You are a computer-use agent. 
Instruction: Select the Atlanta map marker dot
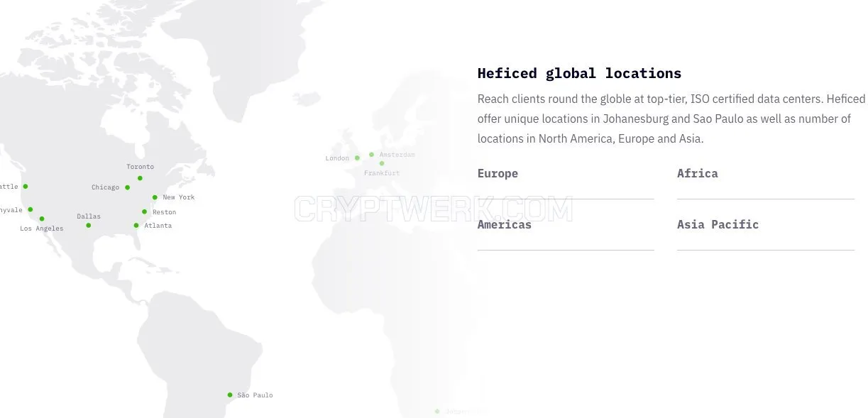tap(136, 226)
